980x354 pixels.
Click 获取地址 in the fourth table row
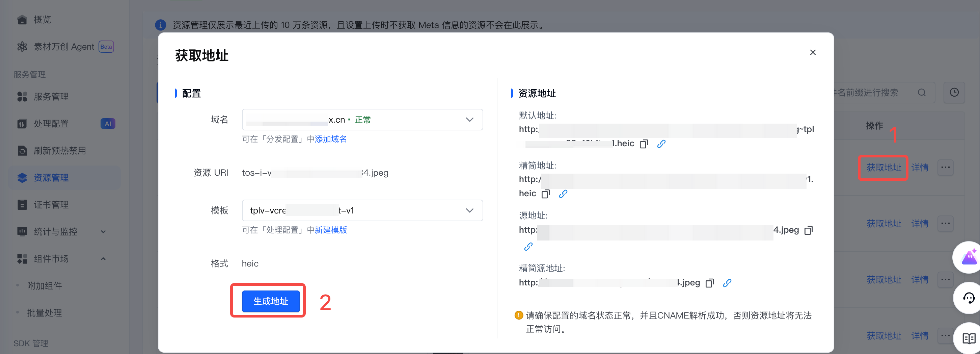pyautogui.click(x=884, y=336)
